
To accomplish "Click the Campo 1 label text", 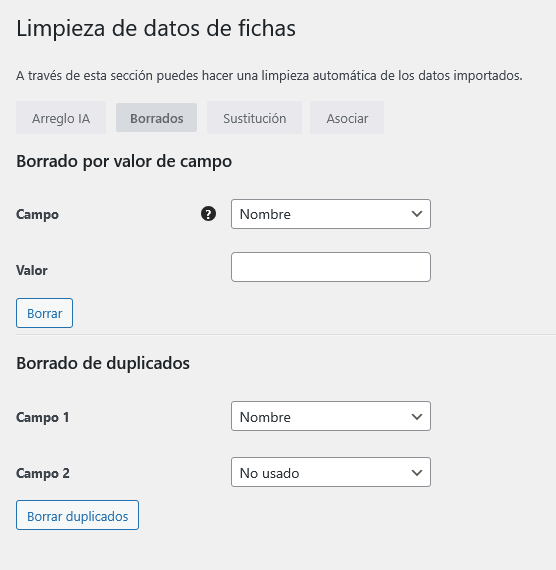I will (x=43, y=417).
